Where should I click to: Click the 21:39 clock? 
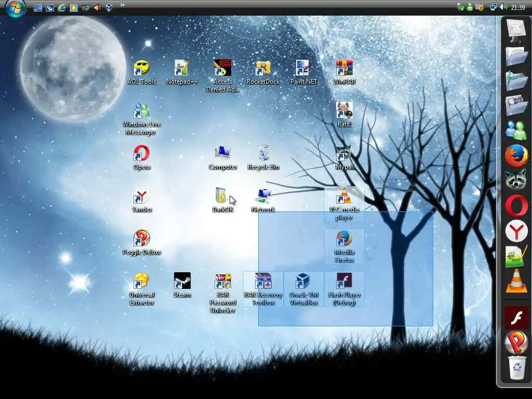point(518,7)
